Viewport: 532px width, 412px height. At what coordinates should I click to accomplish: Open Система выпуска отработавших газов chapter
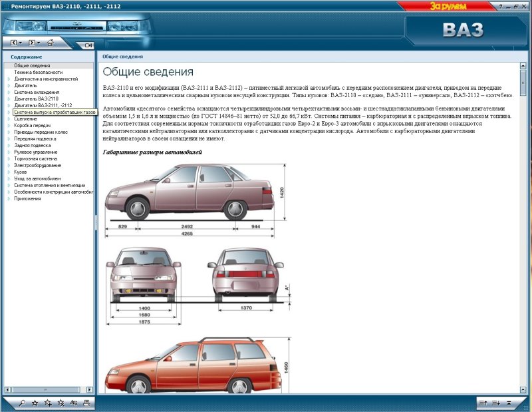click(x=55, y=112)
